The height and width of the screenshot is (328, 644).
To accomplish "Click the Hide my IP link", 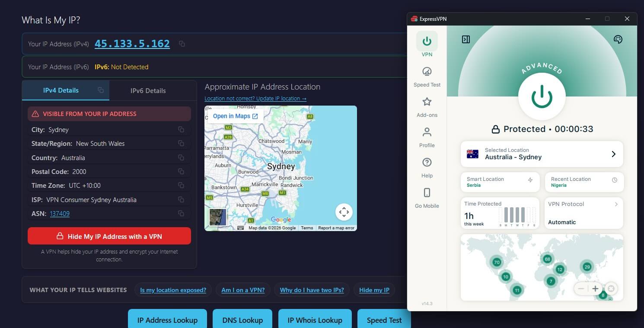I will (x=374, y=290).
